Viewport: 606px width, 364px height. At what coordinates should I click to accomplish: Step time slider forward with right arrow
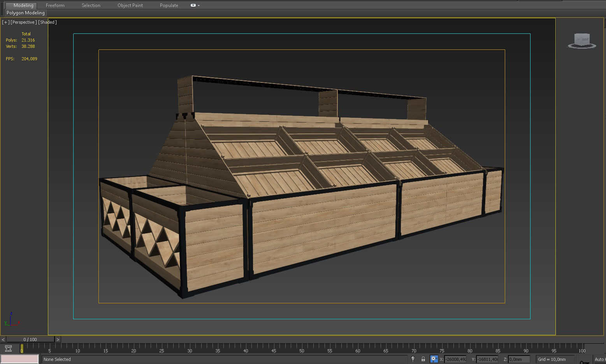[58, 339]
